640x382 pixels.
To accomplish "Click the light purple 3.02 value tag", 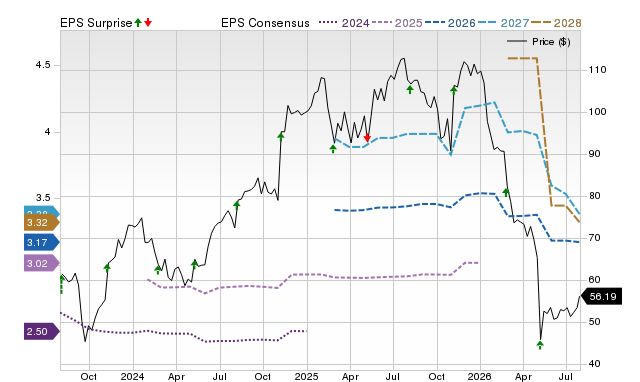I will pyautogui.click(x=41, y=263).
